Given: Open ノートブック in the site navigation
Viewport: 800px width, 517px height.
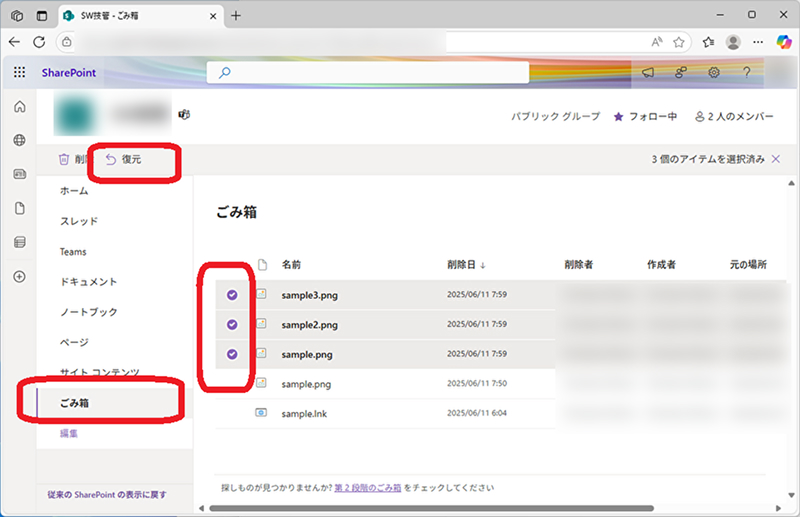Looking at the screenshot, I should click(x=88, y=312).
